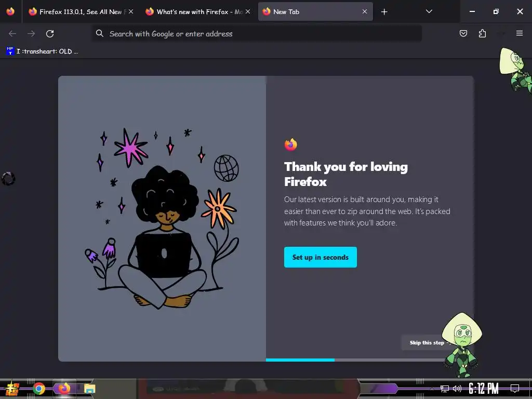Open the Firefox application menu

click(520, 33)
